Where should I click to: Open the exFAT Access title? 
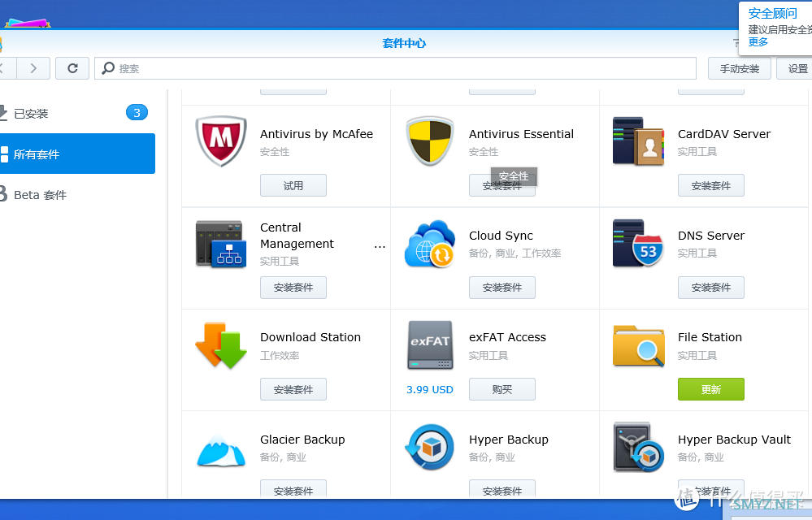tap(507, 337)
